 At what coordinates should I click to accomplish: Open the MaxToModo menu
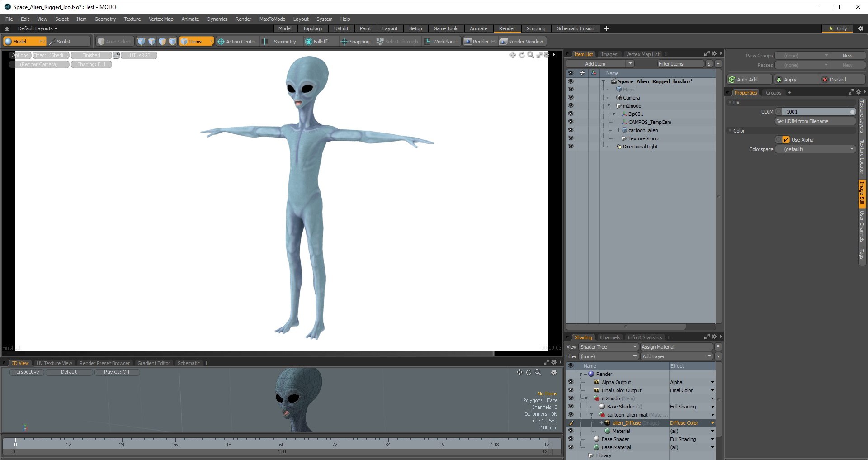click(272, 19)
